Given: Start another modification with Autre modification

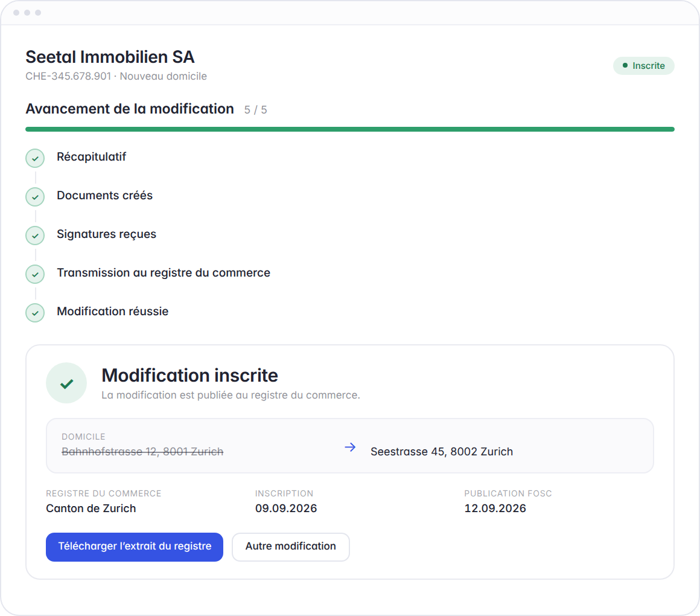Looking at the screenshot, I should tap(291, 547).
